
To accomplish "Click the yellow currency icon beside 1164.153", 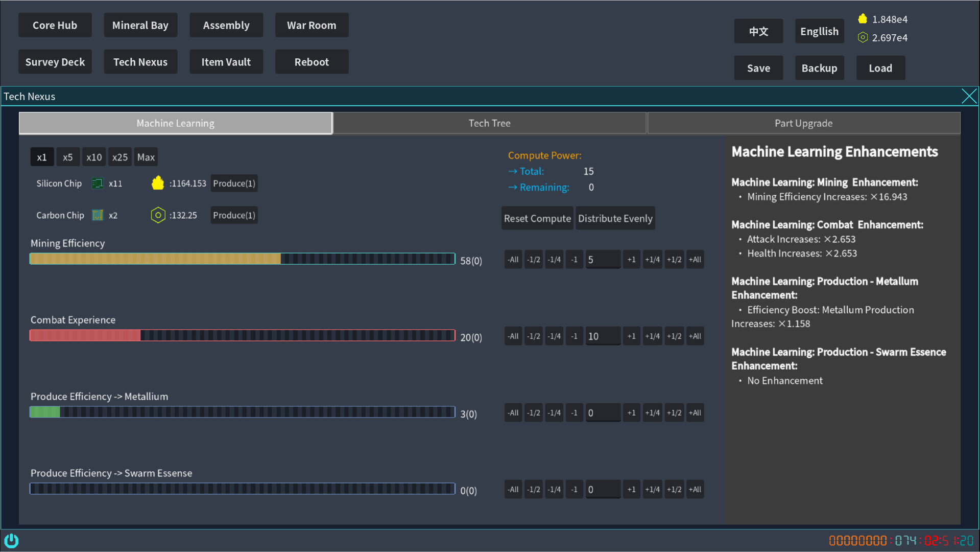I will 158,182.
